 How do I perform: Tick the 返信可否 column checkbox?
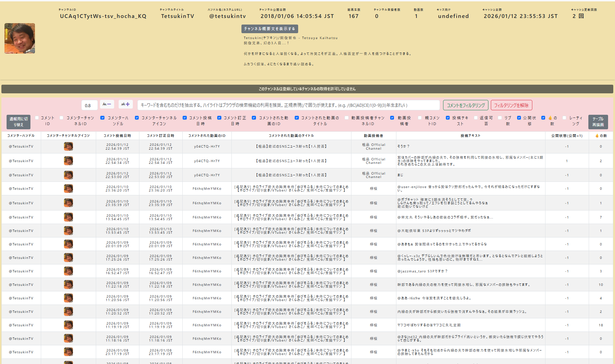coord(476,118)
